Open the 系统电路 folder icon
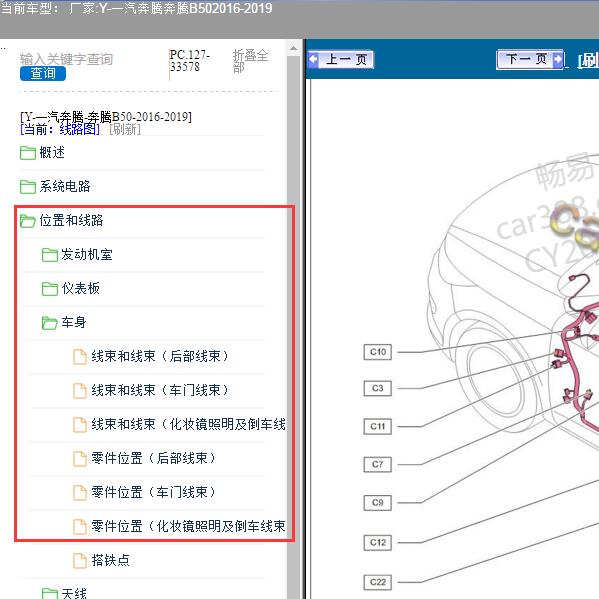Viewport: 599px width, 599px height. [x=28, y=187]
